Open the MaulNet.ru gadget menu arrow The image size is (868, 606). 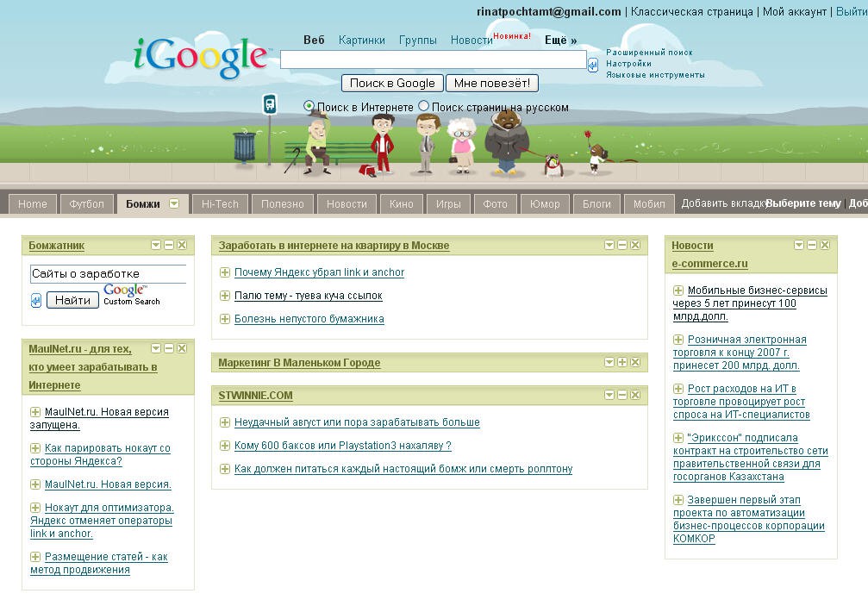pos(156,348)
